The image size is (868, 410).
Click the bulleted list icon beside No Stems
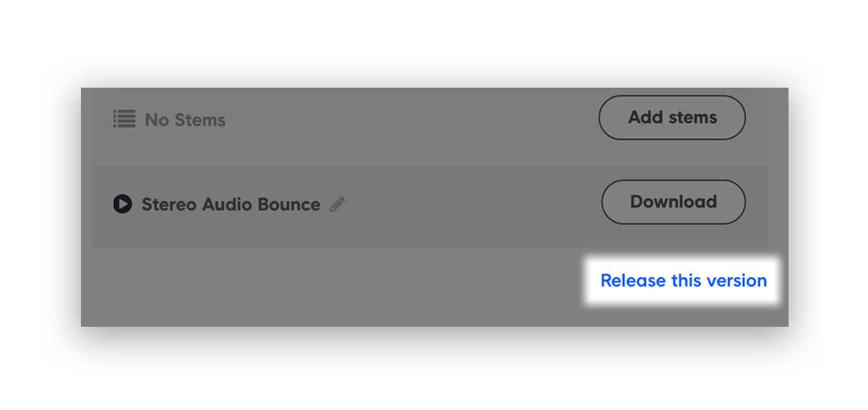124,119
